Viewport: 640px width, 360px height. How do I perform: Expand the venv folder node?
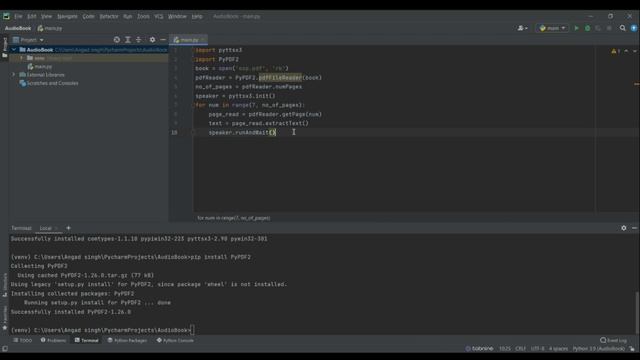coord(22,58)
